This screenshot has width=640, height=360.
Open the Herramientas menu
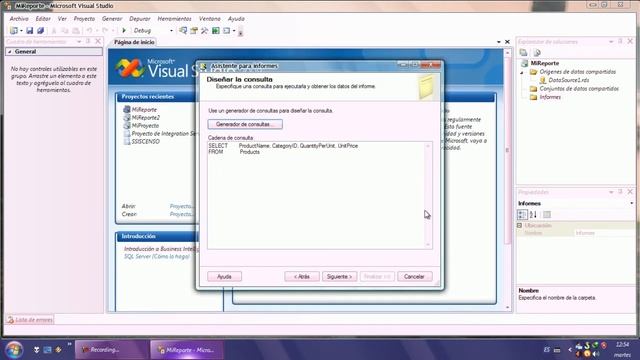(174, 19)
